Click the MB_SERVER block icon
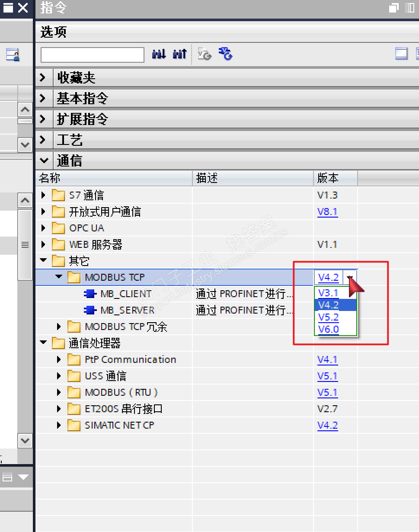 [x=90, y=310]
